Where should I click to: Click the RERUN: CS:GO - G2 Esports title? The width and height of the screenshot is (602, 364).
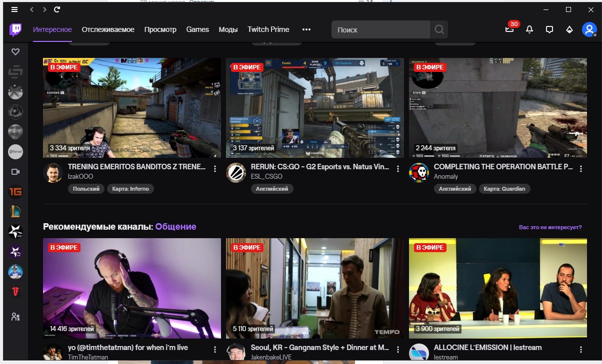pos(320,167)
